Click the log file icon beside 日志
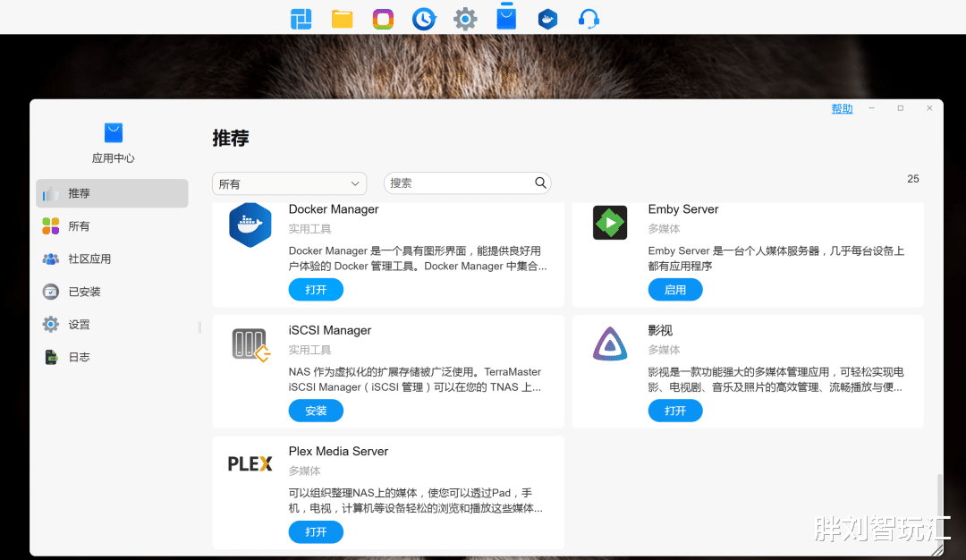Viewport: 966px width, 560px height. point(51,357)
